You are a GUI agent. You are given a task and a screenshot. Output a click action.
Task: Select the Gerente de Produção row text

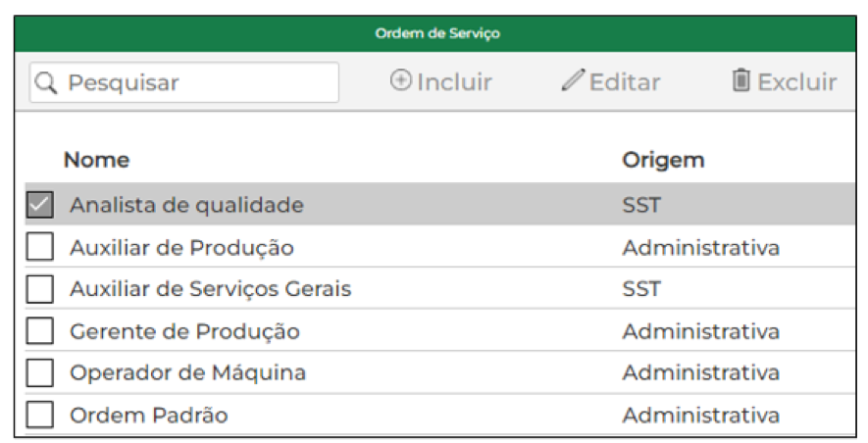point(185,331)
